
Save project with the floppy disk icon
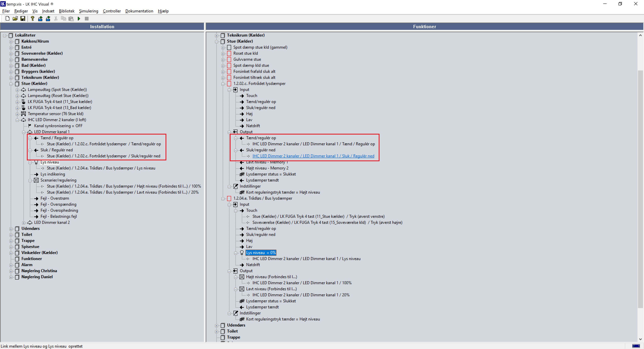(23, 18)
